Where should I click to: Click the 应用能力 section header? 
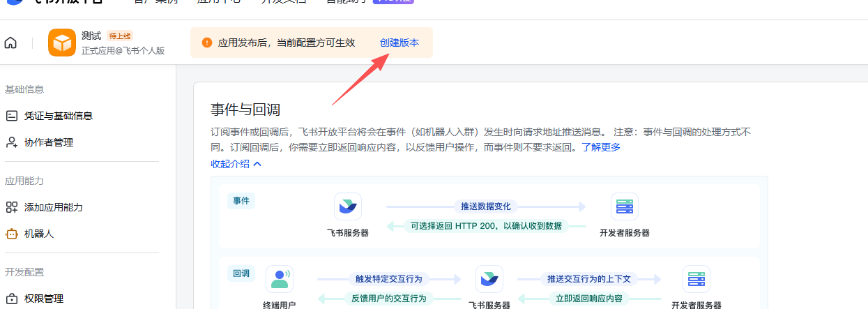(x=24, y=181)
